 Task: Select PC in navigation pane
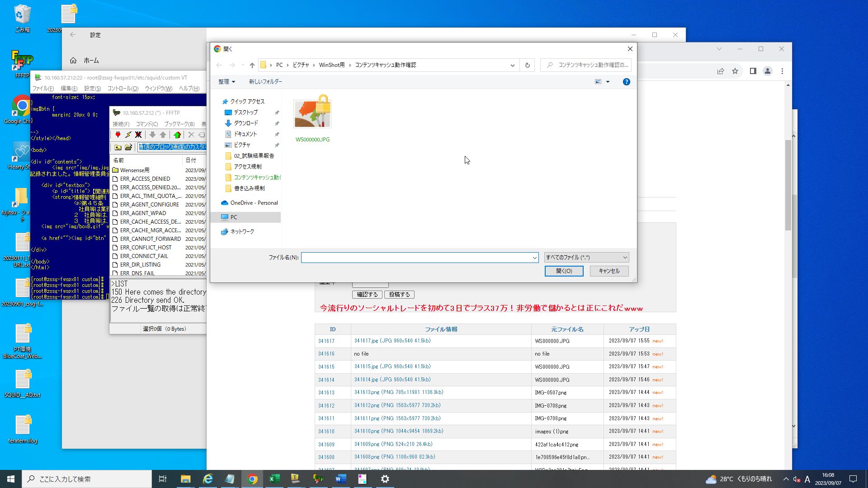coord(246,217)
